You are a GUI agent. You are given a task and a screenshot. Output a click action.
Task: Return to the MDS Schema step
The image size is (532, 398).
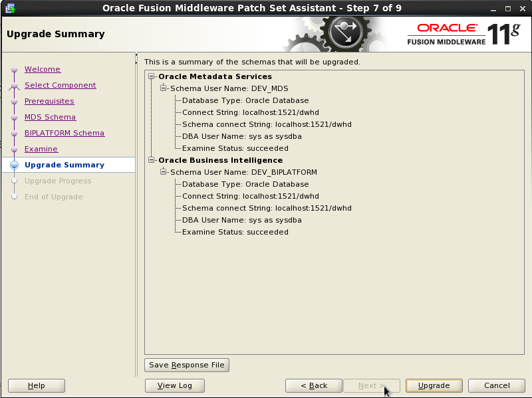[51, 117]
